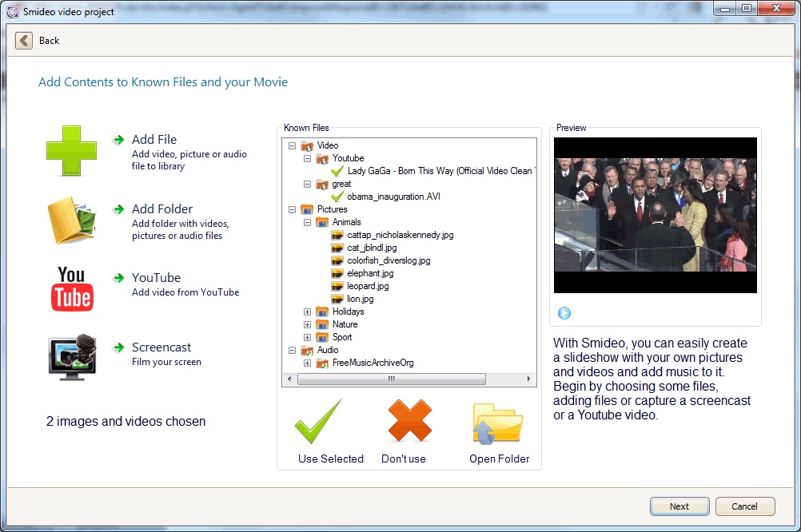Click the orange X Don't use icon
The image size is (801, 532).
(410, 420)
